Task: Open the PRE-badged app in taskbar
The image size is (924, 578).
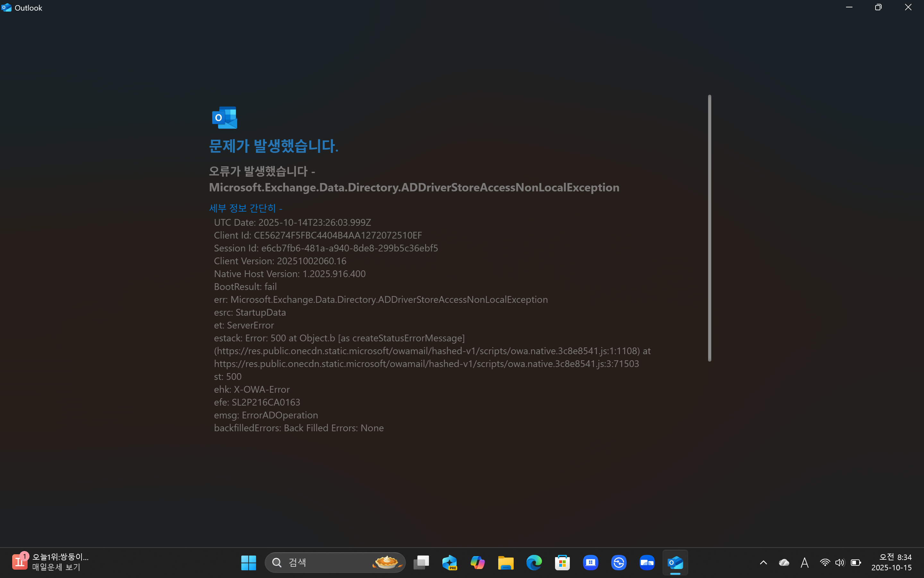Action: coord(449,562)
